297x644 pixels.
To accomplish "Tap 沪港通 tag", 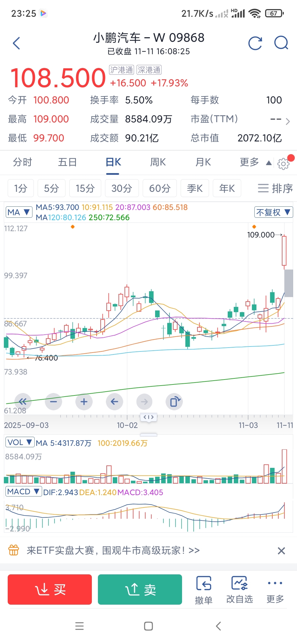I will [x=122, y=70].
